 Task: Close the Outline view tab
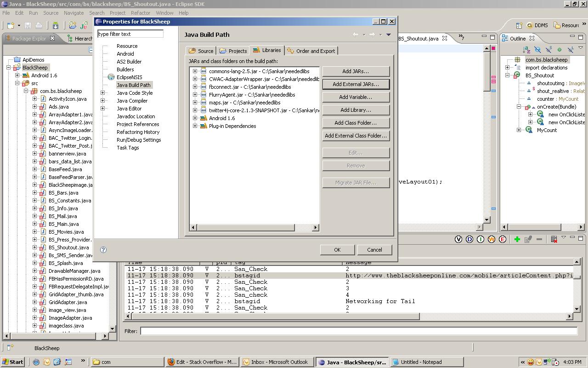coord(532,38)
